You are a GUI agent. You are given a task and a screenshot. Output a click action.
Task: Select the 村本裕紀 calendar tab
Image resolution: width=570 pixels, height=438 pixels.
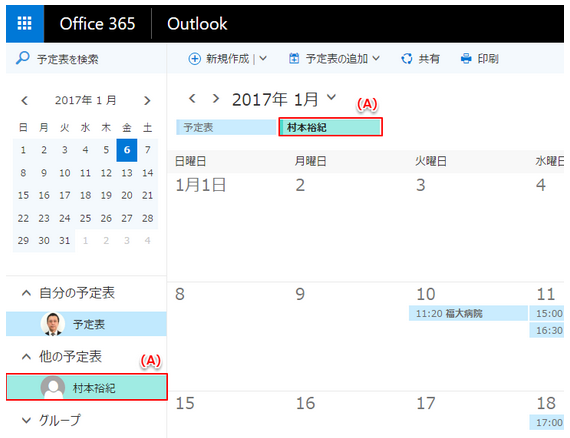(x=330, y=127)
